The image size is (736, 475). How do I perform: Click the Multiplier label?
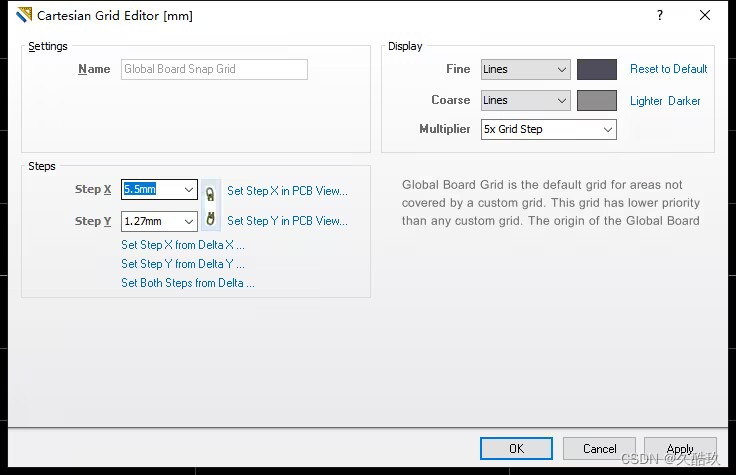click(x=445, y=129)
